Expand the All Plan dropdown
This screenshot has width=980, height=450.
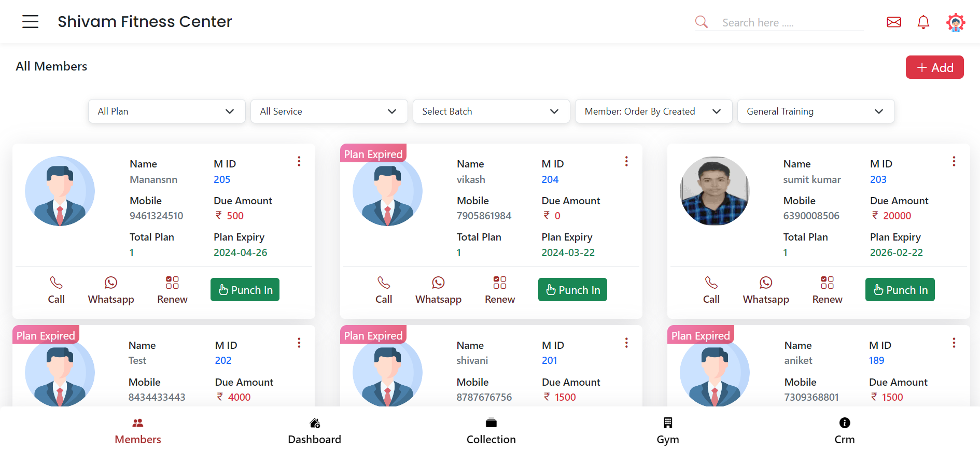pyautogui.click(x=166, y=111)
